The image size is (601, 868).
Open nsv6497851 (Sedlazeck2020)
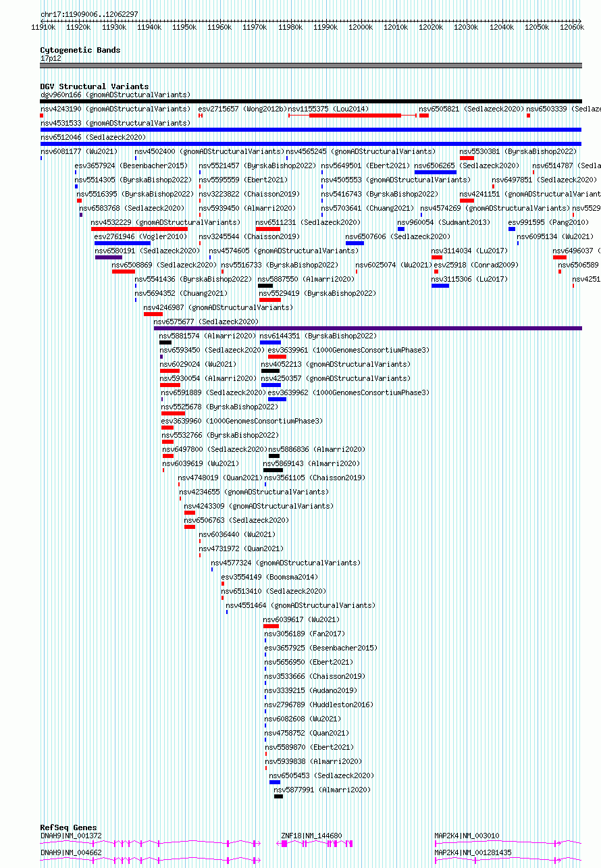544,180
